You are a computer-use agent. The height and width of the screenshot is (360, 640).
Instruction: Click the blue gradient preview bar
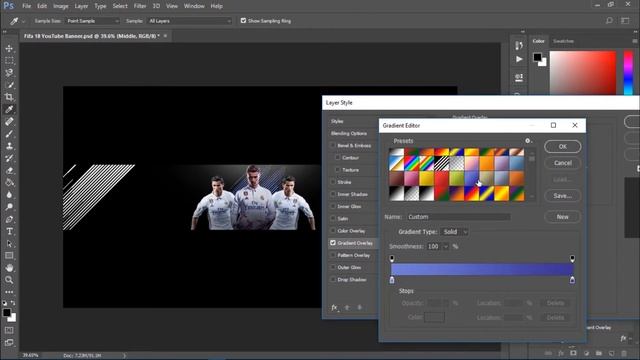click(482, 269)
